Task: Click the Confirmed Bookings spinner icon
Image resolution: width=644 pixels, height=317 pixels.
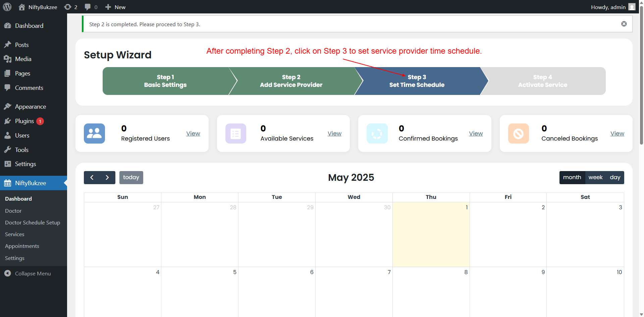Action: click(x=377, y=134)
